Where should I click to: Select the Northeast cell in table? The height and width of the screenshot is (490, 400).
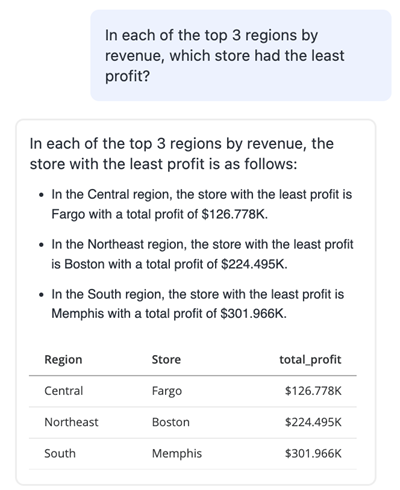click(x=71, y=422)
